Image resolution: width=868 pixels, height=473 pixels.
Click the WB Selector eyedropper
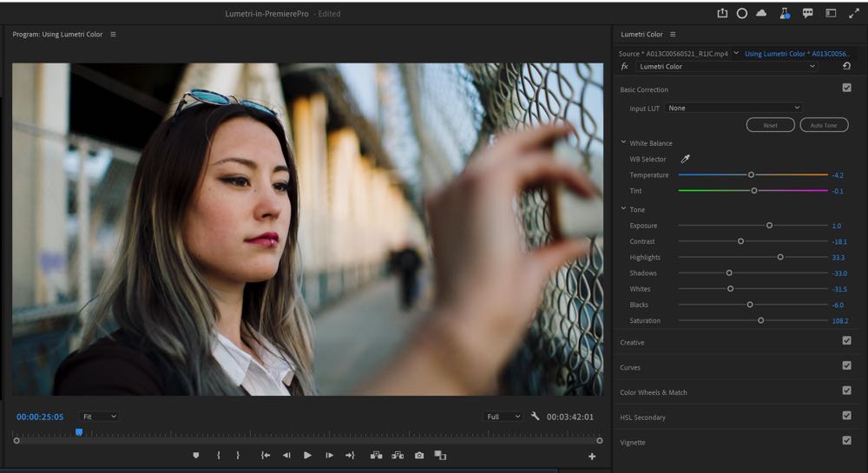[685, 159]
